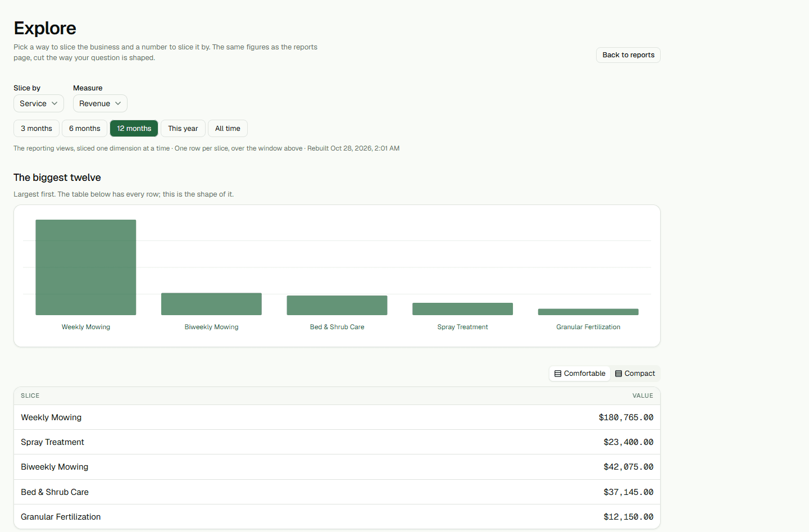
Task: Choose the All time window
Action: (228, 128)
